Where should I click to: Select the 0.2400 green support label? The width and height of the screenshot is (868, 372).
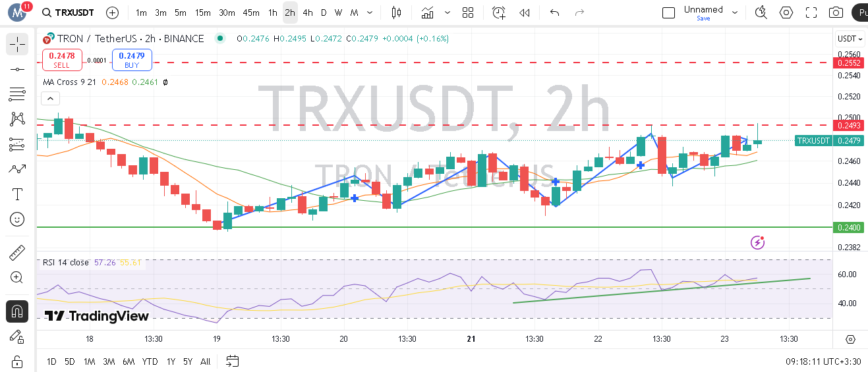click(848, 227)
